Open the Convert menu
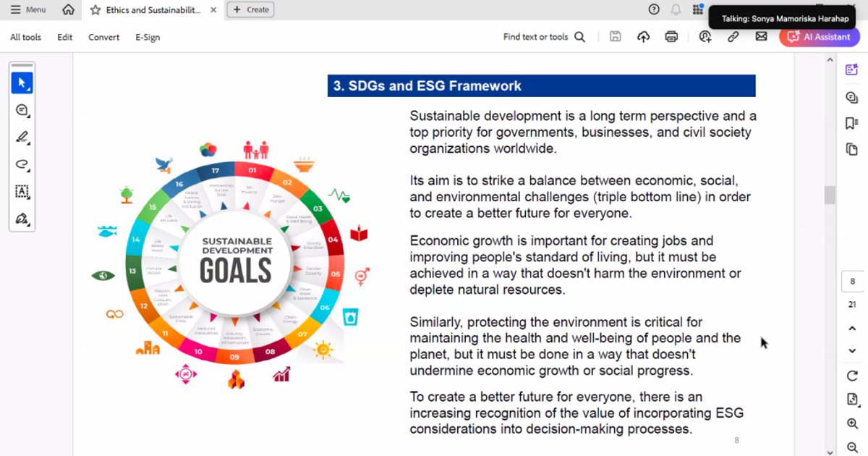 pyautogui.click(x=103, y=37)
